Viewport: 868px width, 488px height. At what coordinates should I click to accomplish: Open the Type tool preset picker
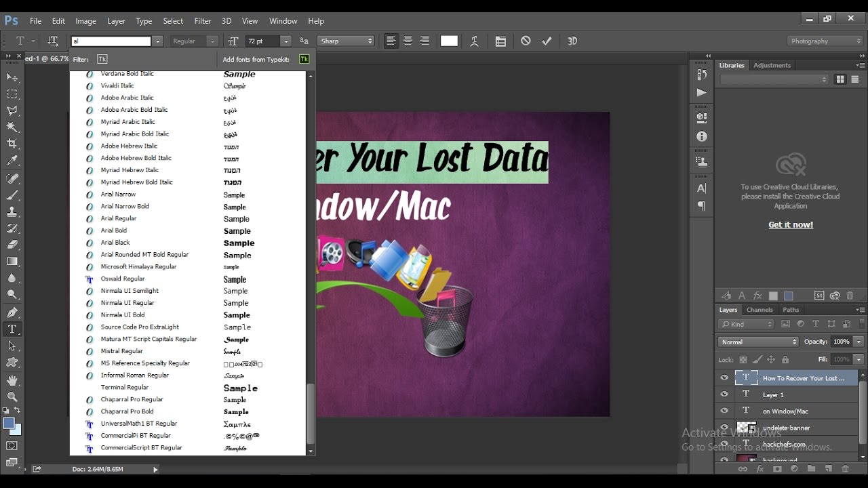24,41
